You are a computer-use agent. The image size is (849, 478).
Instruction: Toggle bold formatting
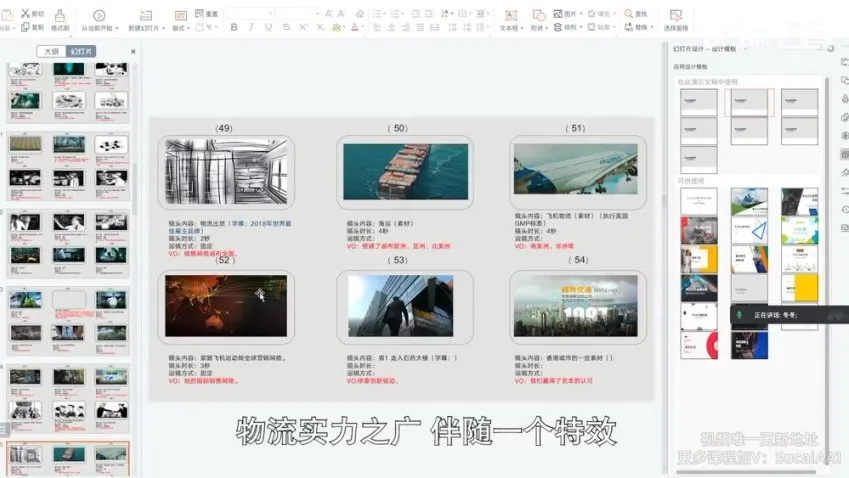234,27
